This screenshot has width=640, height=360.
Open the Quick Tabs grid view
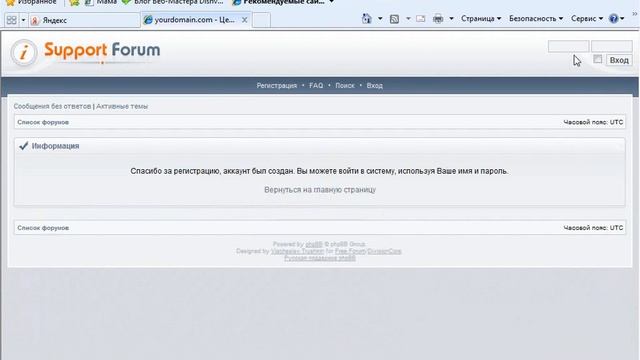pos(11,20)
